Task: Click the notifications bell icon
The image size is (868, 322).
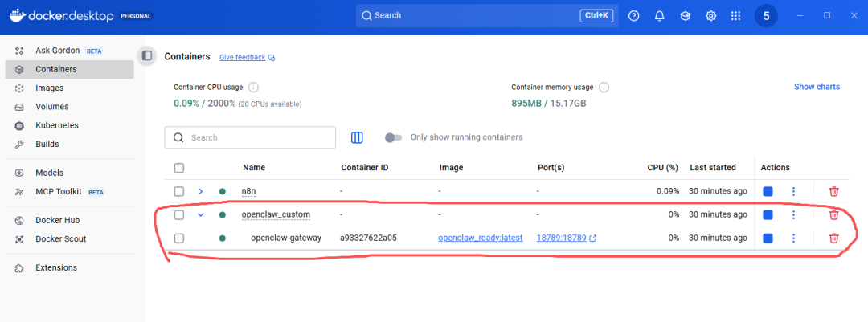Action: click(660, 16)
